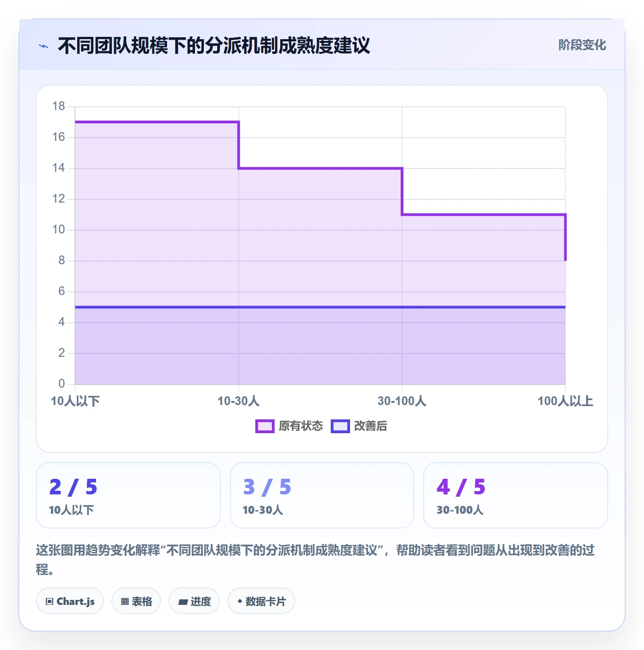Toggle the 改善后 legend swatch
644x650 pixels.
(340, 426)
